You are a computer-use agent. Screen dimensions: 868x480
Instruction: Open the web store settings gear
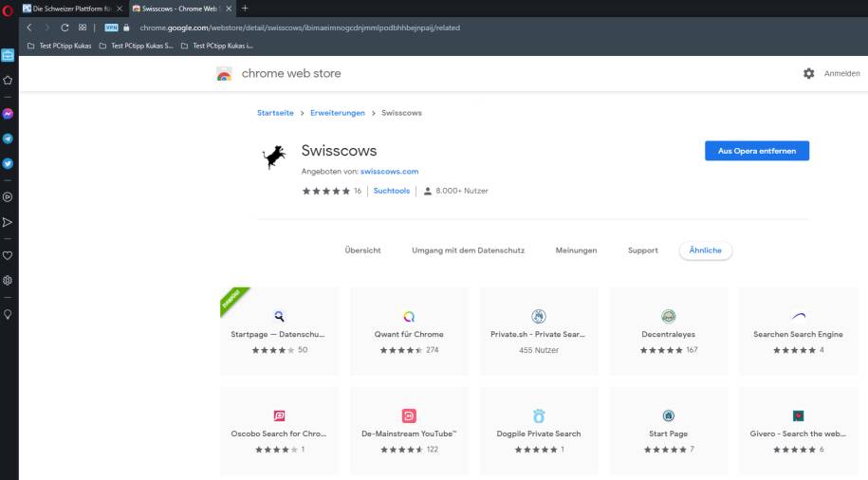pos(809,73)
